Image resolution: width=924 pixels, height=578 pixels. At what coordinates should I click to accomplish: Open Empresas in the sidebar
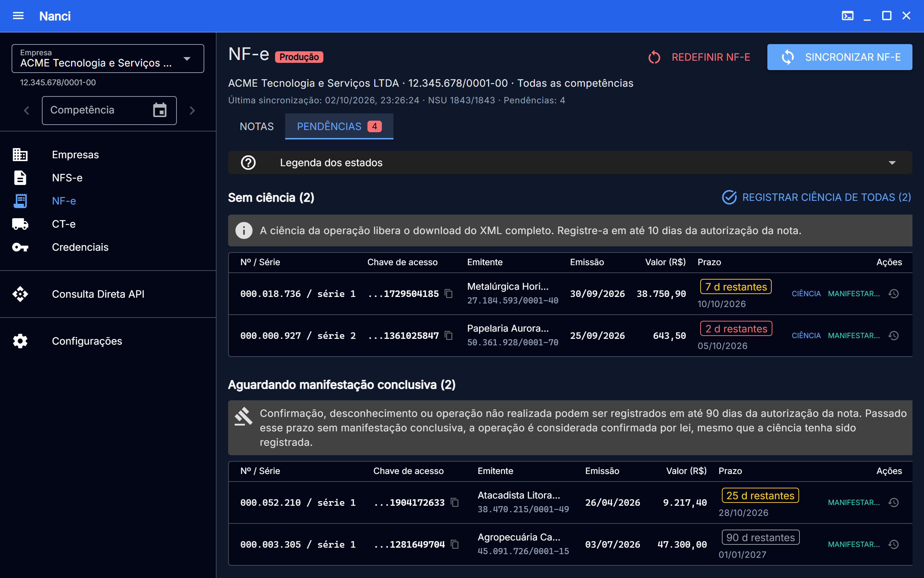(x=108, y=155)
